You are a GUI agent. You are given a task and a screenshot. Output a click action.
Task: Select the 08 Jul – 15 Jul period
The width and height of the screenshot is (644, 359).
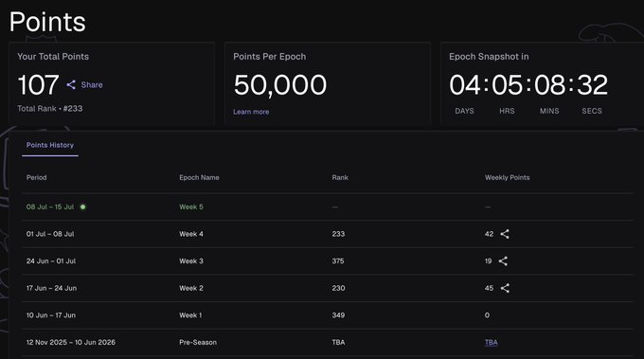pos(50,207)
